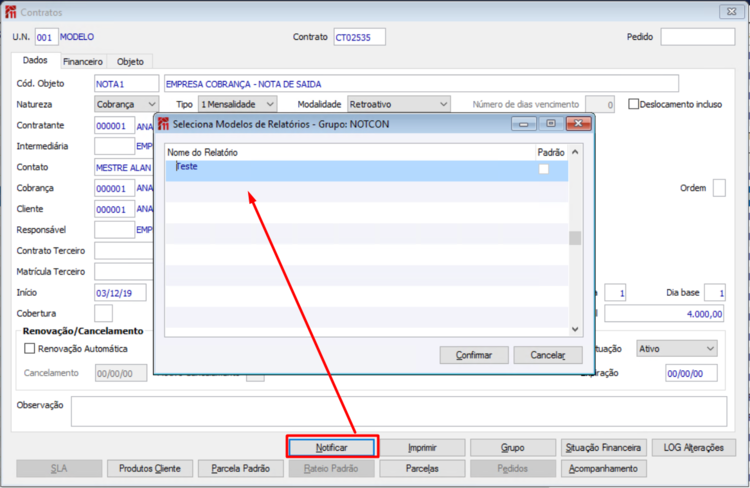This screenshot has height=488, width=750.
Task: Click the Padrão column header
Action: [551, 152]
